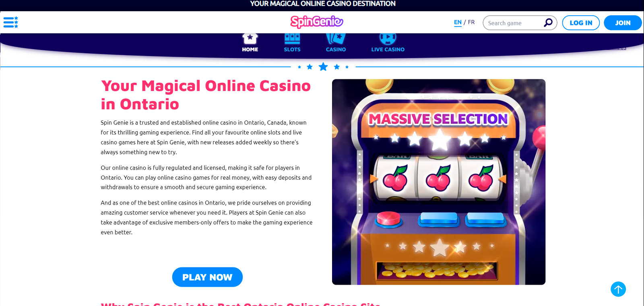
Task: Focus the Search game field
Action: (x=513, y=23)
